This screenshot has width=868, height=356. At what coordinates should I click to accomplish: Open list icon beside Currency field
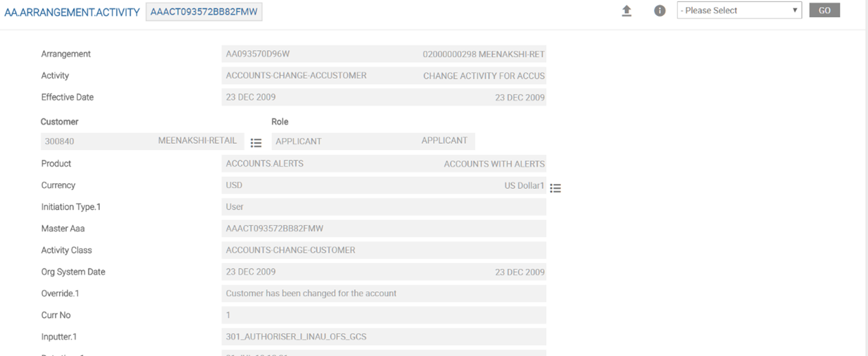(x=555, y=188)
